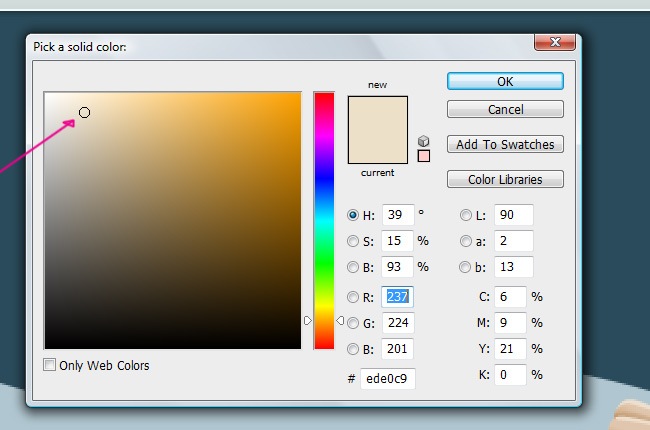
Task: Click the hue slider arrow handle
Action: pos(340,321)
